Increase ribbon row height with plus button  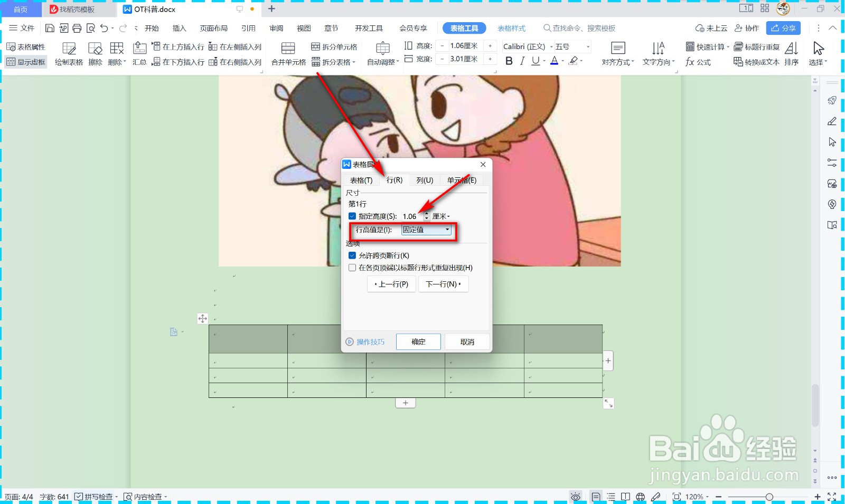[490, 46]
